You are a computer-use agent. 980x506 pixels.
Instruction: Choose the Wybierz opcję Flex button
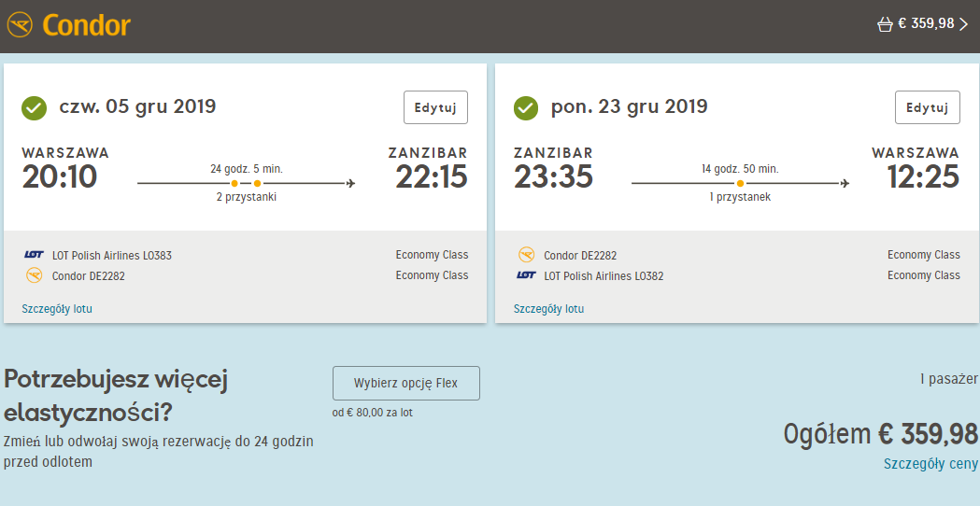pyautogui.click(x=406, y=383)
